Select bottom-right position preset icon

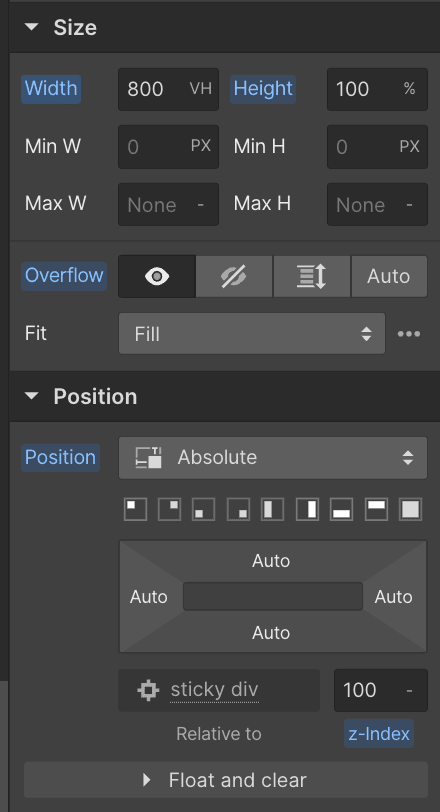click(238, 509)
